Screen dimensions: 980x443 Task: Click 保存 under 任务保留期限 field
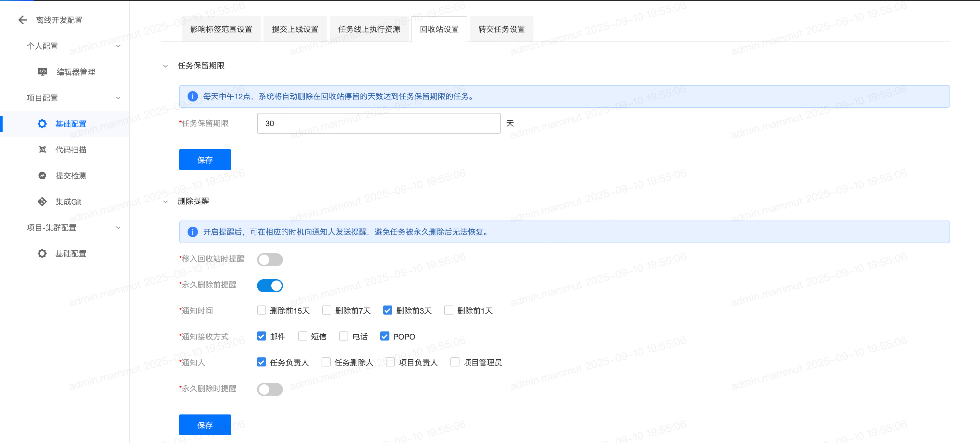point(205,160)
